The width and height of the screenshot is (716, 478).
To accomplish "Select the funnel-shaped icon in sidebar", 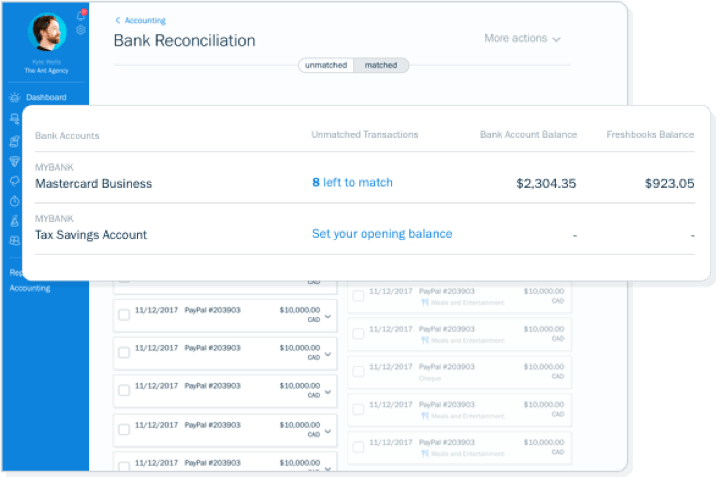I will [x=14, y=160].
